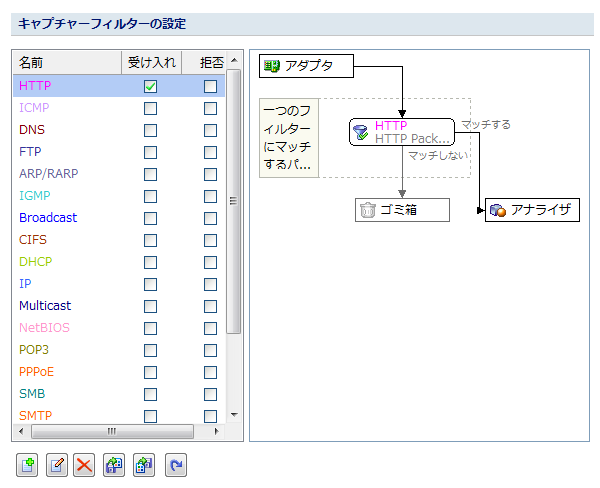Sort by the 名前 column header
Screen dimensions: 600x488
click(x=65, y=62)
